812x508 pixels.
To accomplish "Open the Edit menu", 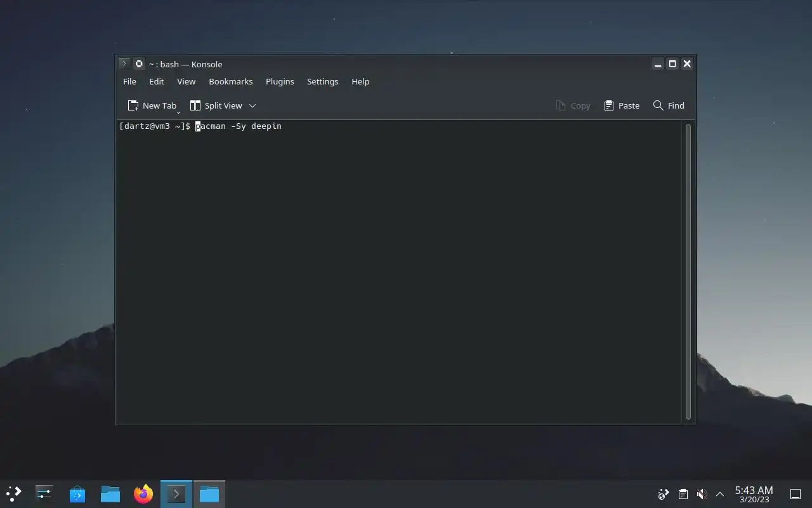I will click(156, 81).
